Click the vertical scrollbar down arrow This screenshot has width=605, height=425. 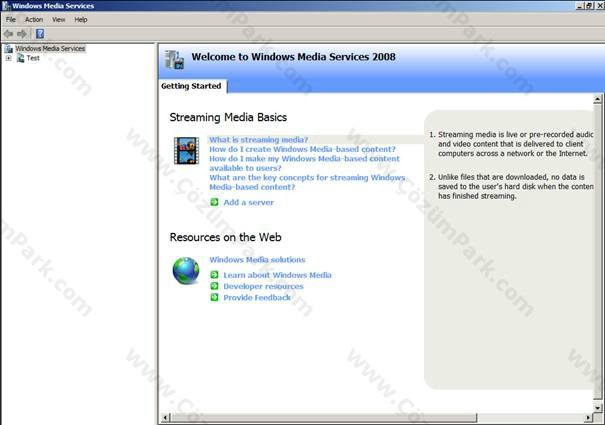pos(597,408)
